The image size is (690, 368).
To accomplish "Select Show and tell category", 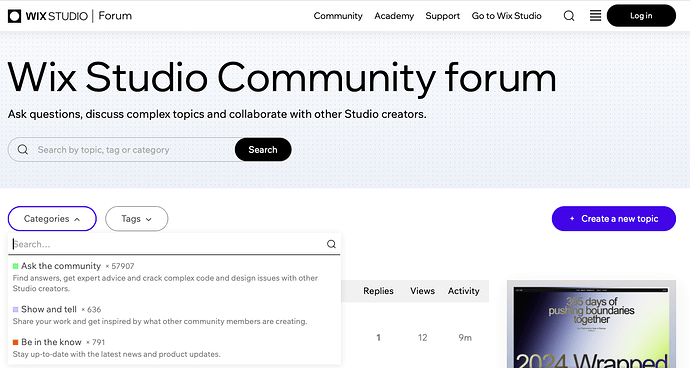I will point(174,315).
